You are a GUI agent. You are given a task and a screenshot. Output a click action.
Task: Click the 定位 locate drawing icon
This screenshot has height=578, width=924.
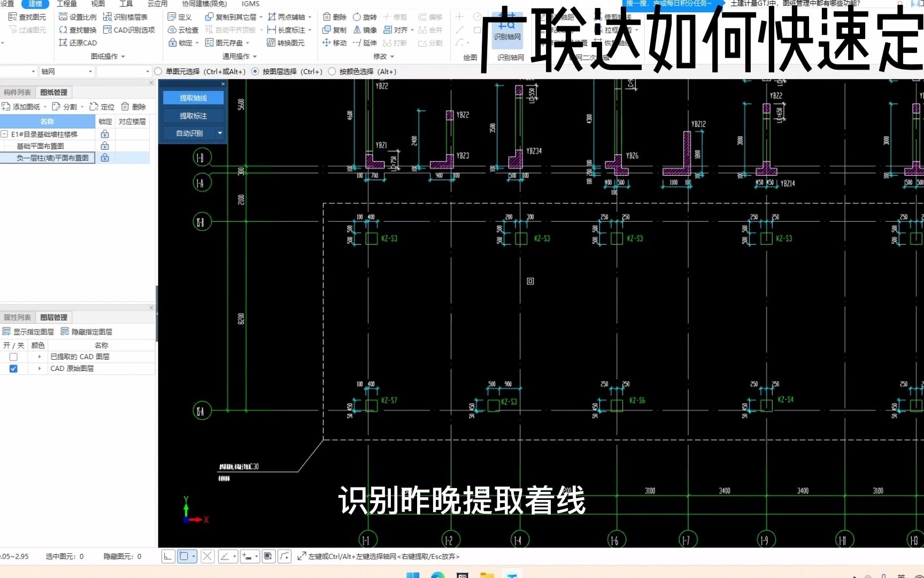(x=94, y=107)
